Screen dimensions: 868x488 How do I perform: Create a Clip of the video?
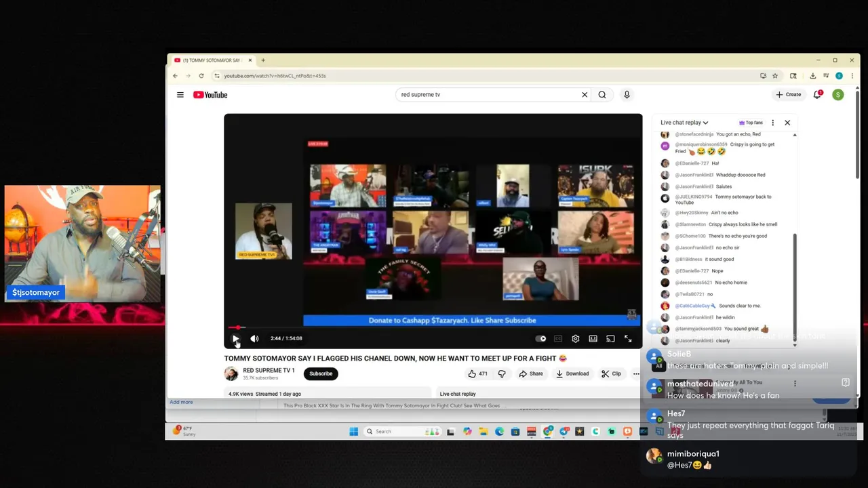(611, 373)
